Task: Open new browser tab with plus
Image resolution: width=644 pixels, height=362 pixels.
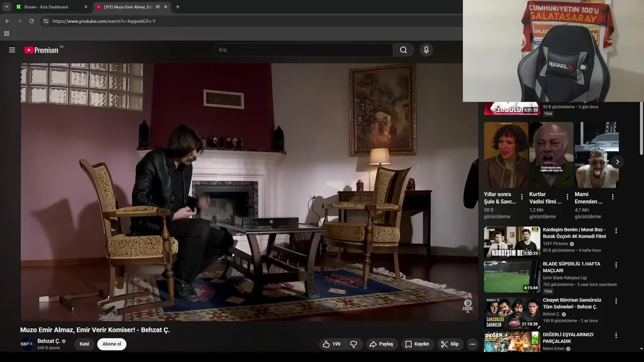Action: point(178,7)
